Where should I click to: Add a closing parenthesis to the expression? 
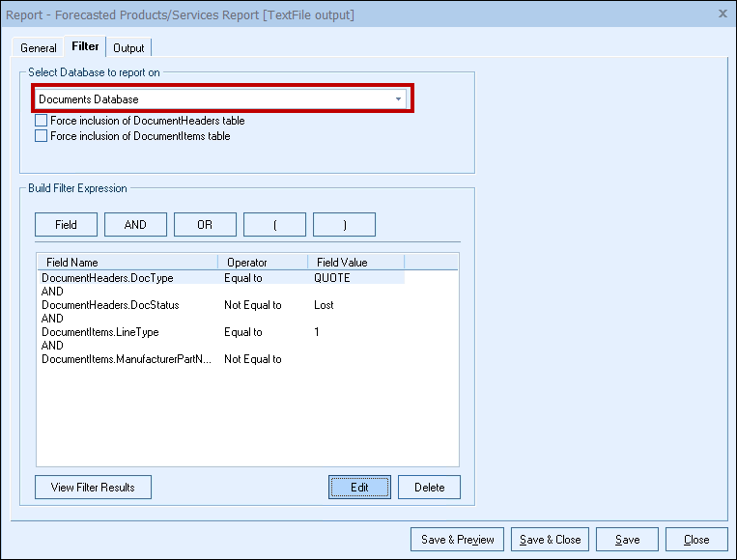(344, 225)
